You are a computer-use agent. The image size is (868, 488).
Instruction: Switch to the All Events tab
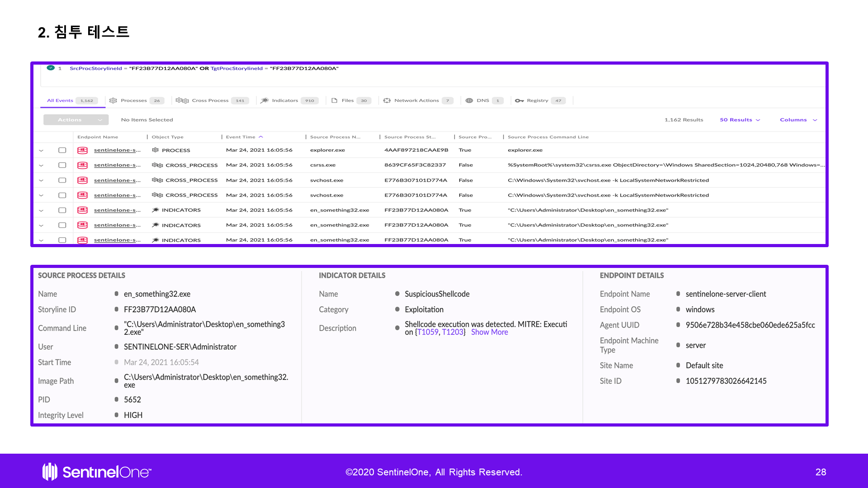60,100
